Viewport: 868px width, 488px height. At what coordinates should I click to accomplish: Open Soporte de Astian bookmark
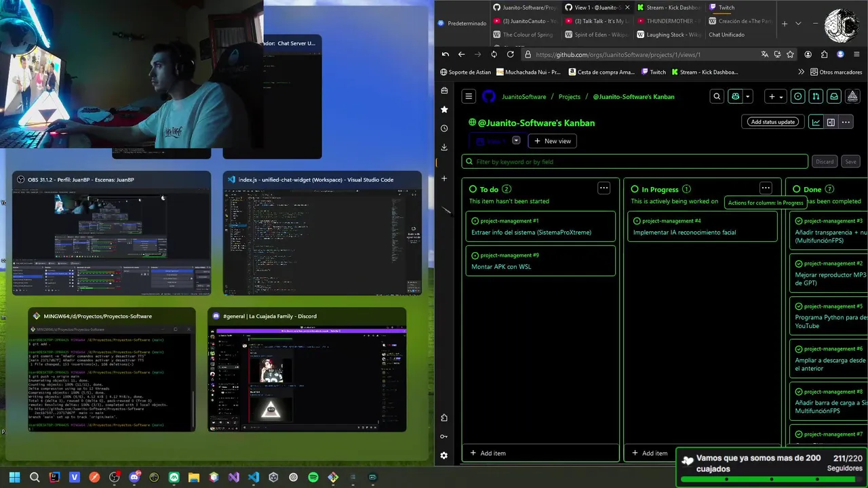click(465, 72)
